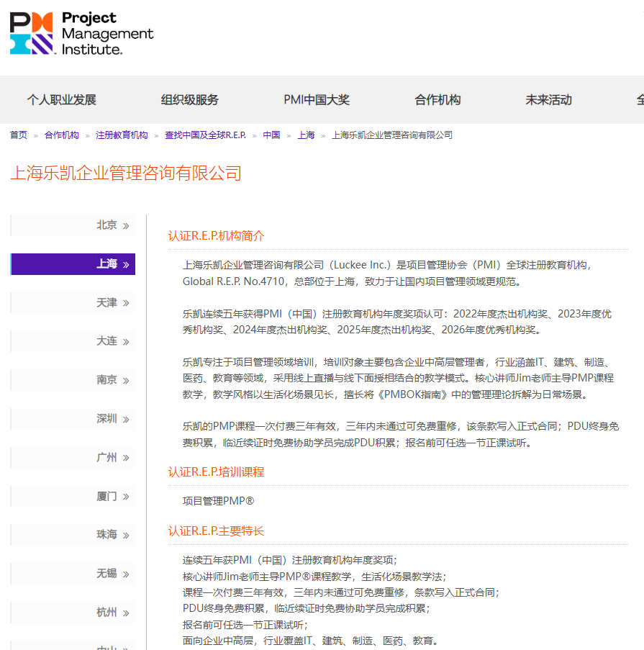
Task: Open the 组织级服务 menu
Action: 190,100
